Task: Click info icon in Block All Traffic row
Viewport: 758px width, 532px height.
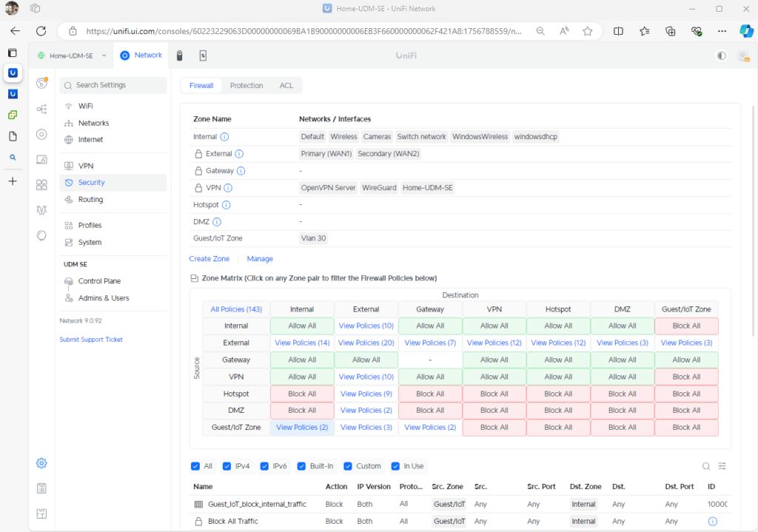Action: click(713, 522)
